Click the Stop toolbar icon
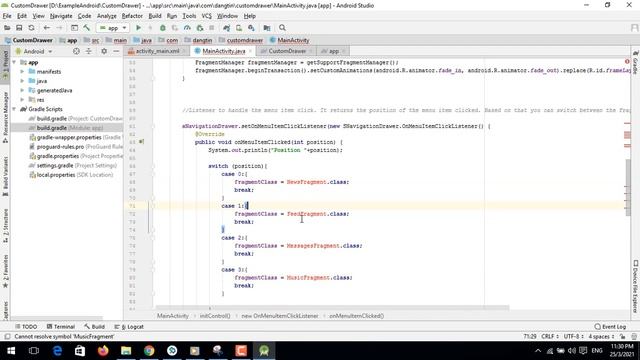Screen dimensions: 640x360 click(x=211, y=28)
